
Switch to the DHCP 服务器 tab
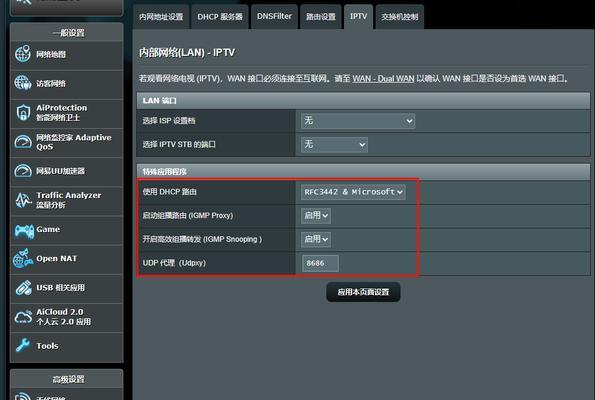coord(220,17)
